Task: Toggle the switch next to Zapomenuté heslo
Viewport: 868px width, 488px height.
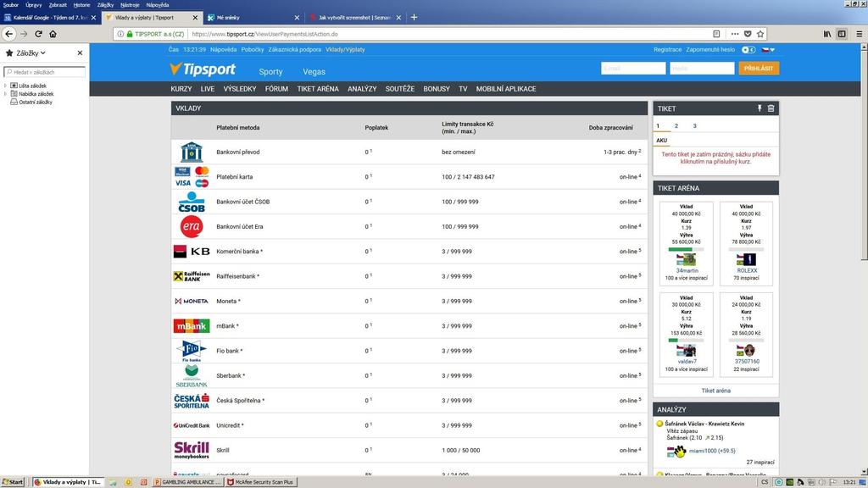Action: coord(748,50)
